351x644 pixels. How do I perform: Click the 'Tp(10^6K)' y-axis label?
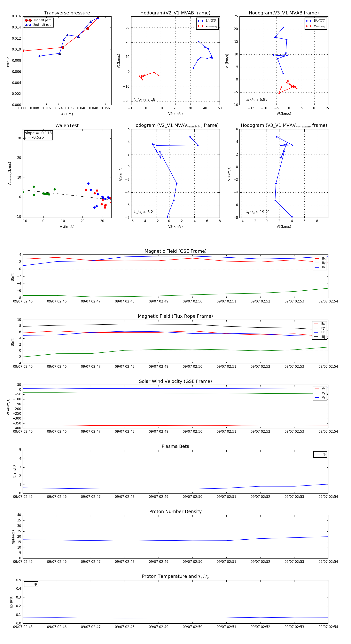(x=11, y=602)
